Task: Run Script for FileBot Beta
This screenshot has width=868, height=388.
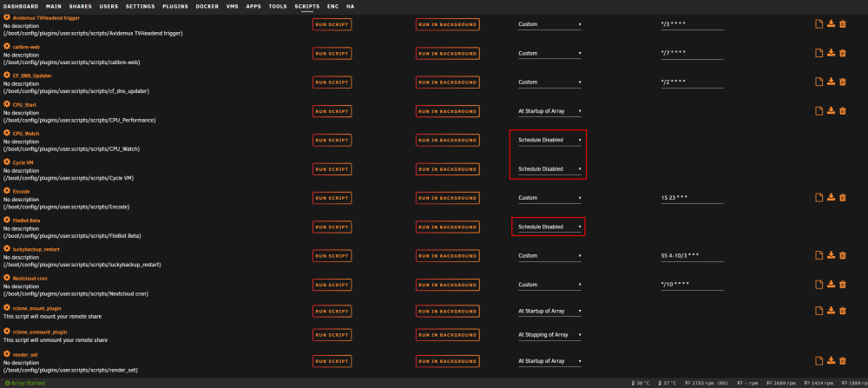Action: tap(332, 227)
